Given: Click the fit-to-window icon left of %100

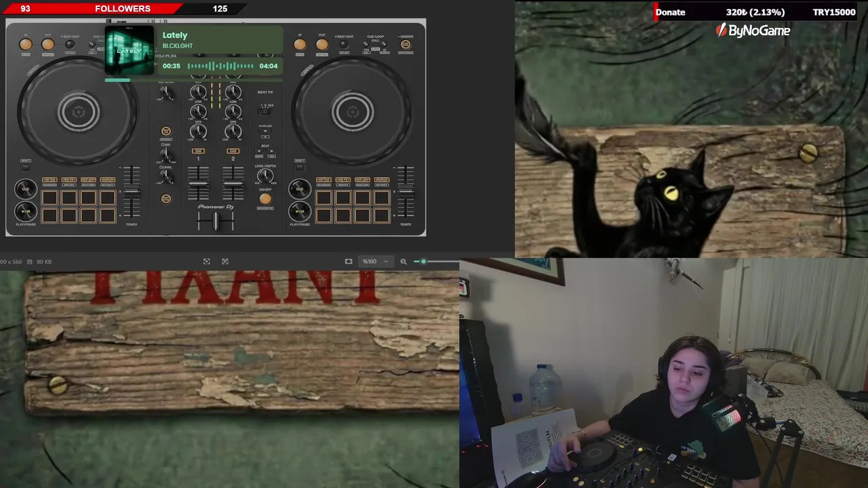Looking at the screenshot, I should [x=349, y=262].
